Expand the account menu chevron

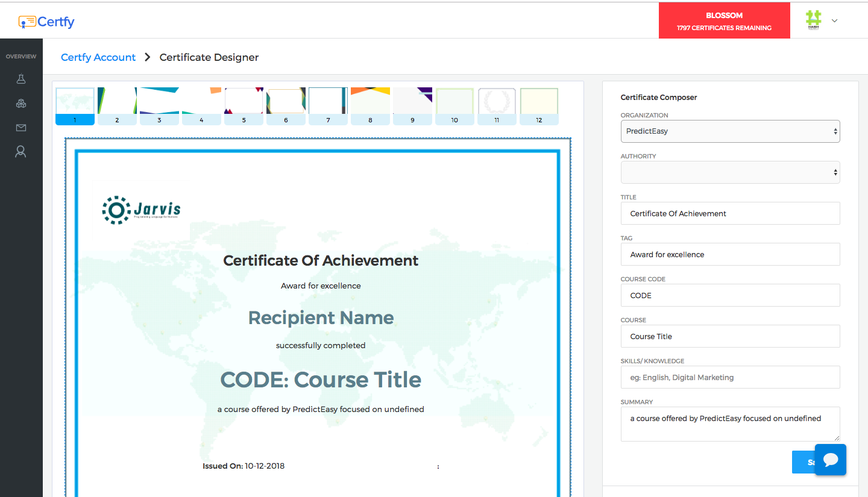pos(835,20)
